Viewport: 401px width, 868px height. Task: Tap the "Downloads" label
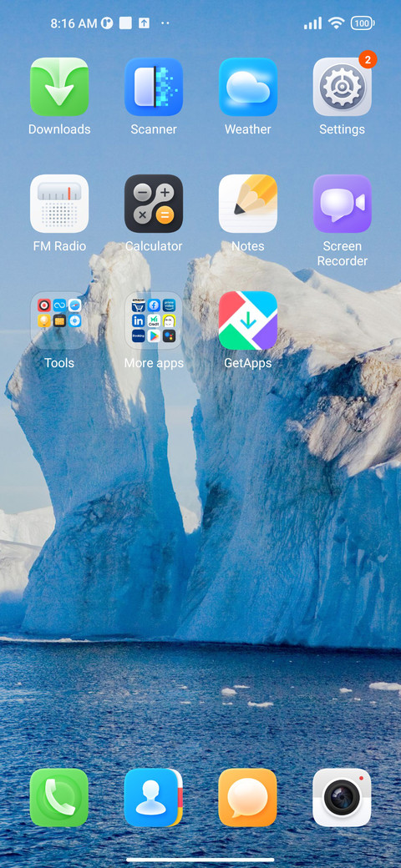59,129
